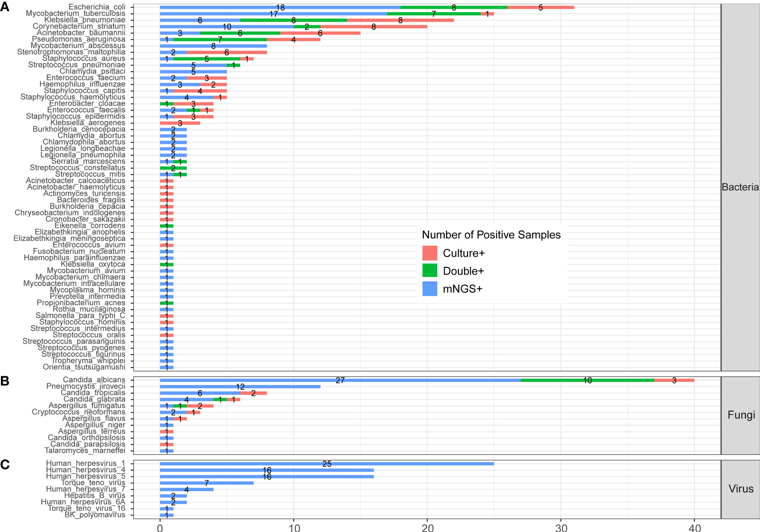The image size is (760, 532).
Task: Click the Pneumocystis_jirovecii bar labeled 12
Action: [240, 386]
